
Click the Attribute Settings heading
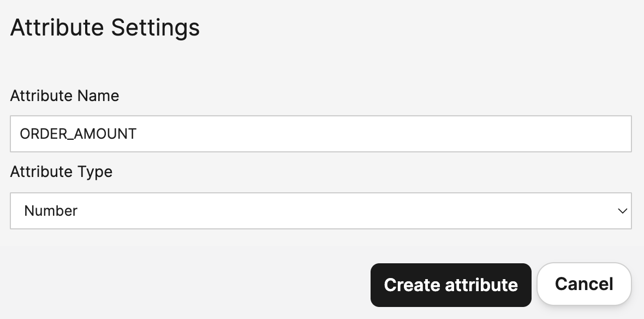coord(105,28)
